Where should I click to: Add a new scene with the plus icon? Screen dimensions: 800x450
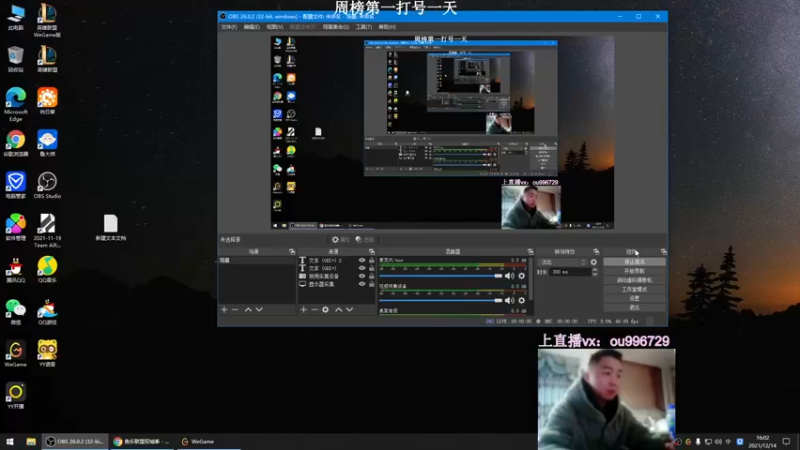click(224, 310)
